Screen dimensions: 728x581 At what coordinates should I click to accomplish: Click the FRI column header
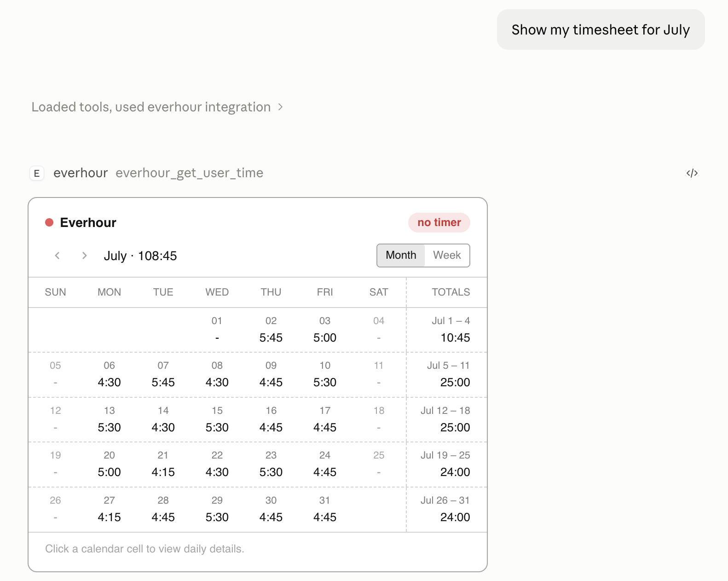pyautogui.click(x=325, y=292)
